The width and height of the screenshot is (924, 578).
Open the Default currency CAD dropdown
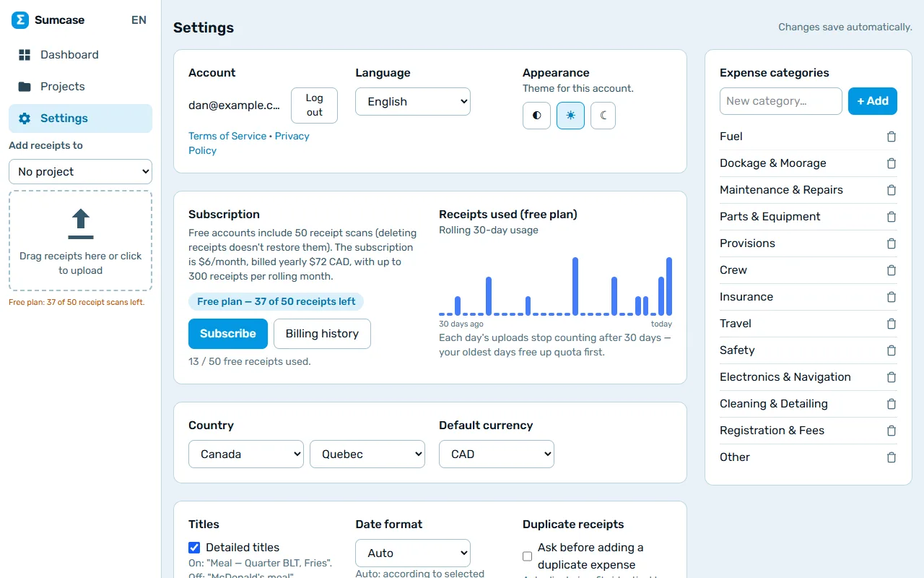pyautogui.click(x=497, y=454)
